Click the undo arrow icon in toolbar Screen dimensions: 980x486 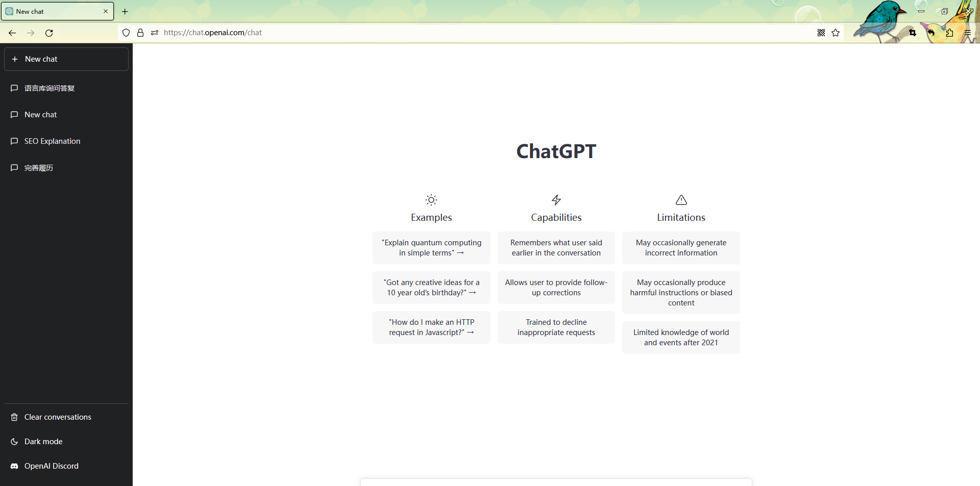click(x=931, y=33)
